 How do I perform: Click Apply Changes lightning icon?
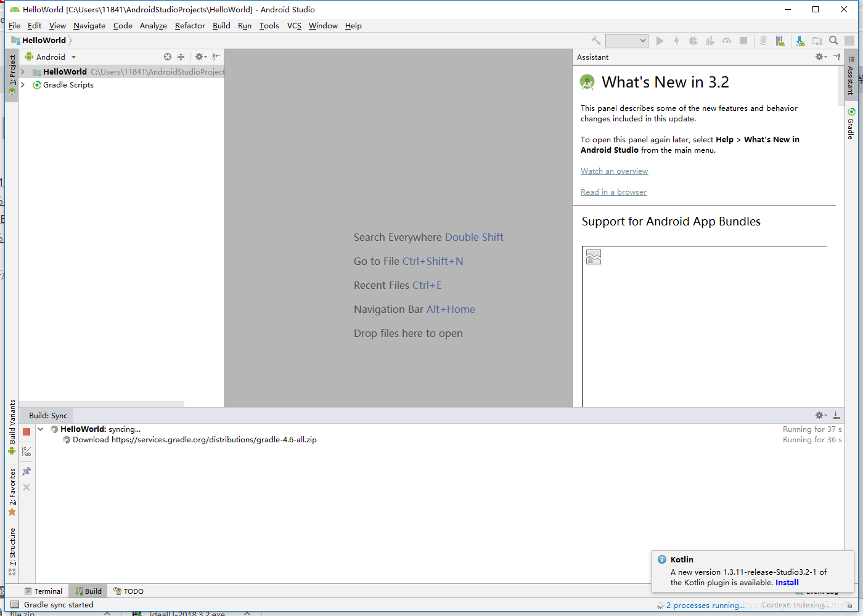pos(676,41)
